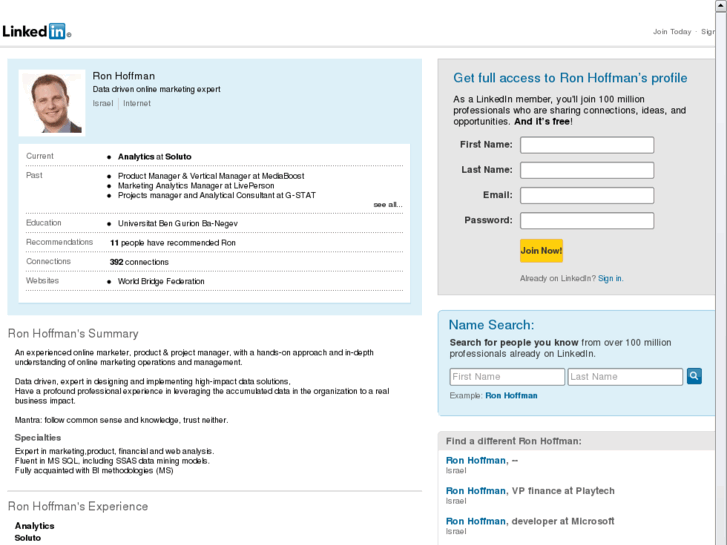The image size is (727, 545).
Task: Click Join Today link in header
Action: point(672,32)
